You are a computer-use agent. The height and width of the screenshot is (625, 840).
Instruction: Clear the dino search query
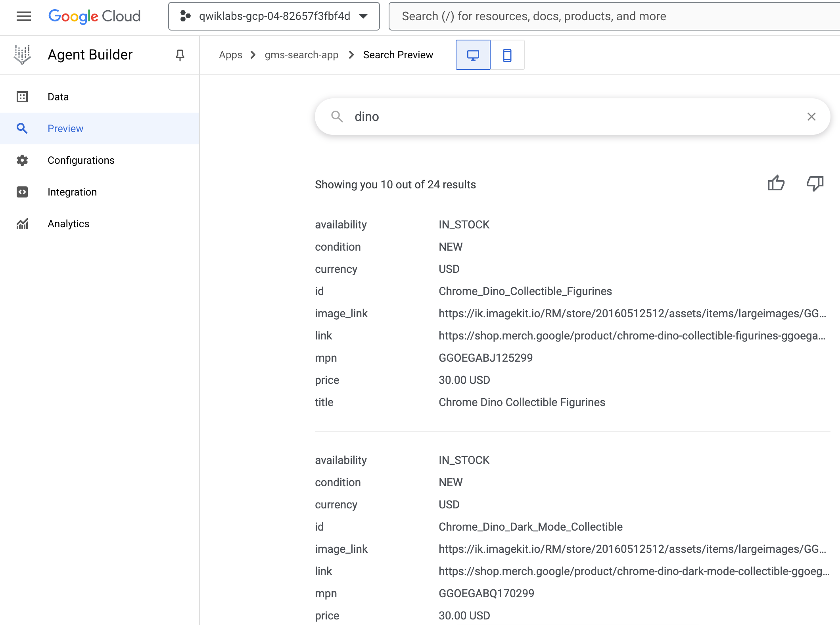(x=811, y=117)
